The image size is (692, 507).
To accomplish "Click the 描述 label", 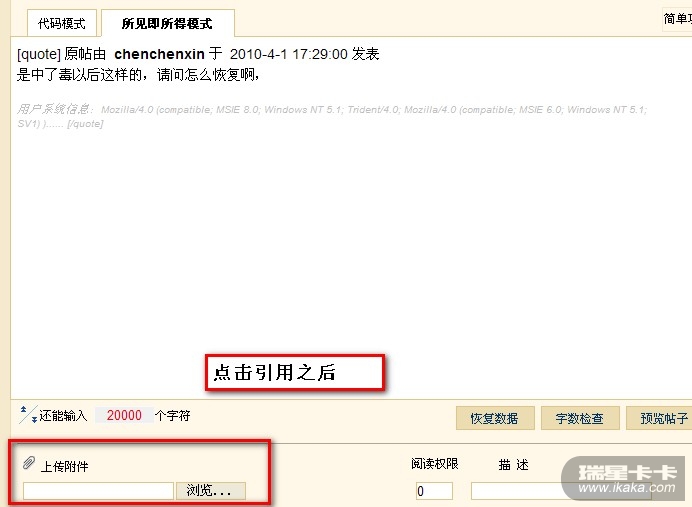I will pos(513,465).
